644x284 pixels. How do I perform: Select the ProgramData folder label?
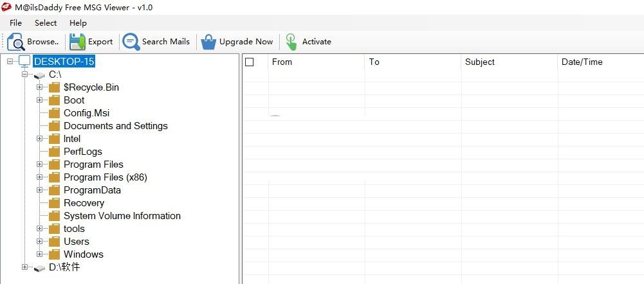(93, 190)
